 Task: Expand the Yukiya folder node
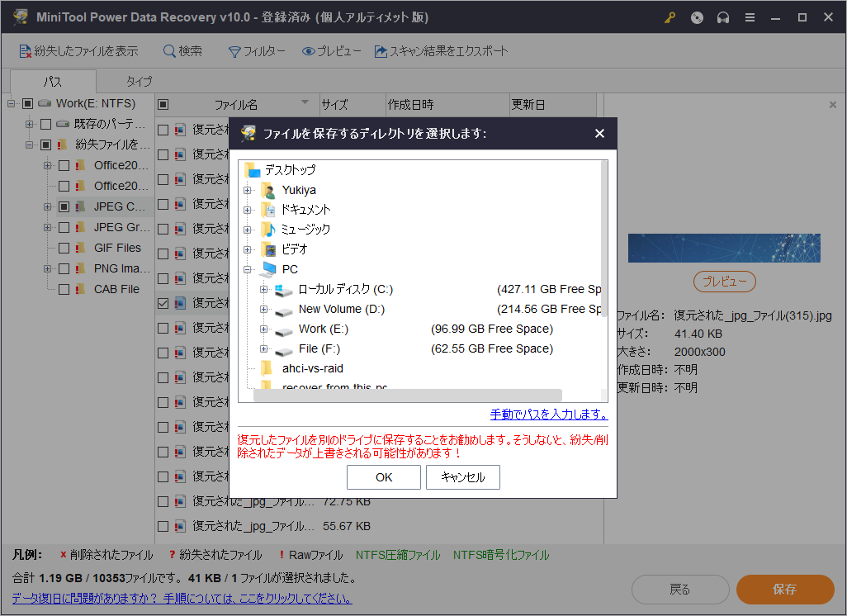[x=248, y=190]
